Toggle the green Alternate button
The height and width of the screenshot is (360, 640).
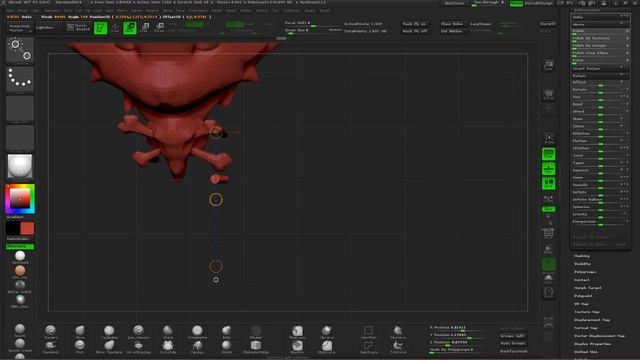pos(20,247)
